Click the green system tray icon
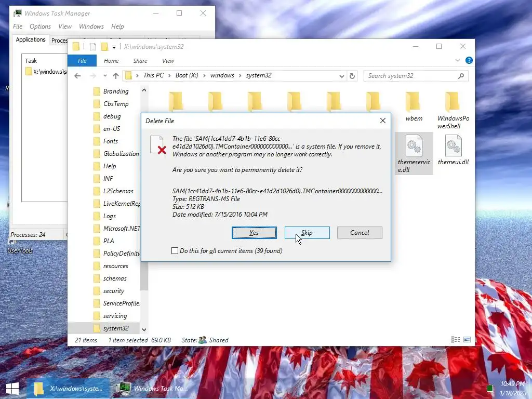The image size is (532, 399). point(489,388)
